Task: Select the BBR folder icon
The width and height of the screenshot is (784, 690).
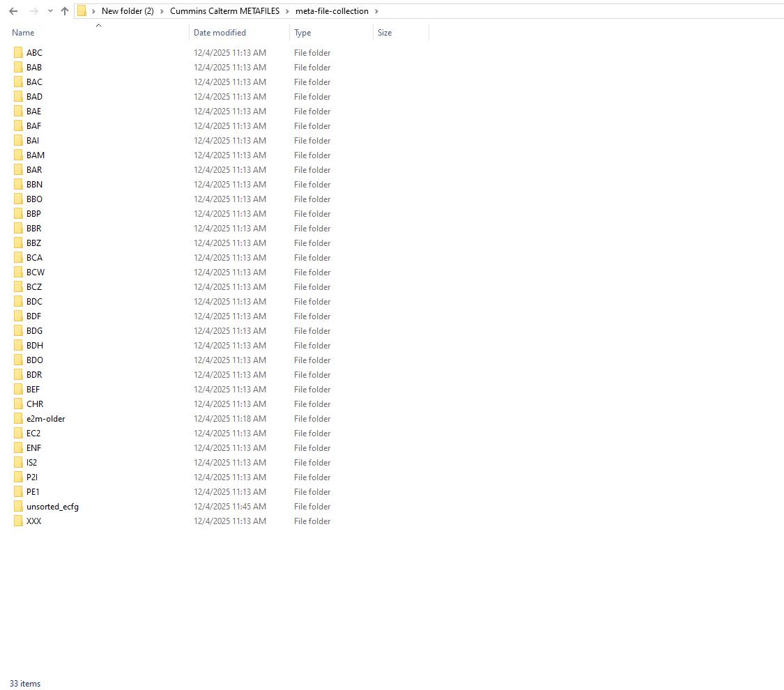Action: coord(19,228)
